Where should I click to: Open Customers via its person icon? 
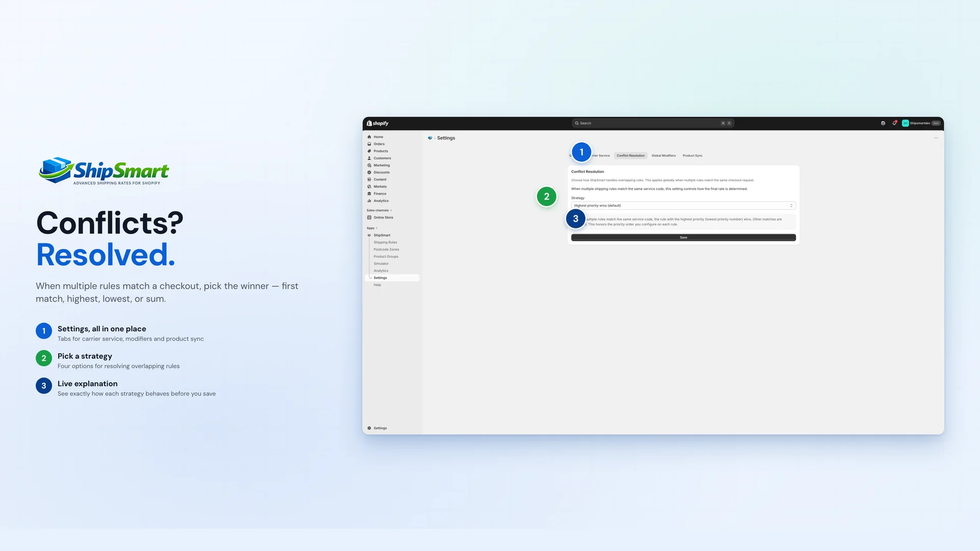(369, 158)
